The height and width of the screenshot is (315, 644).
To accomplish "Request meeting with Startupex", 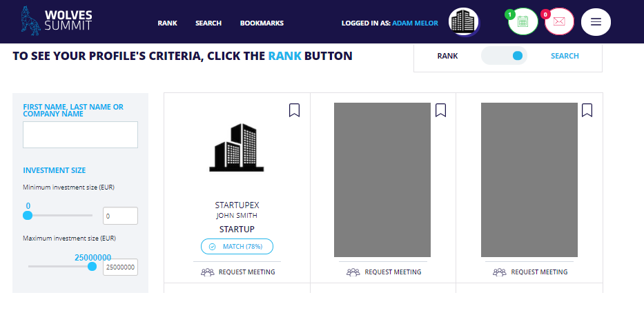I will tap(238, 272).
